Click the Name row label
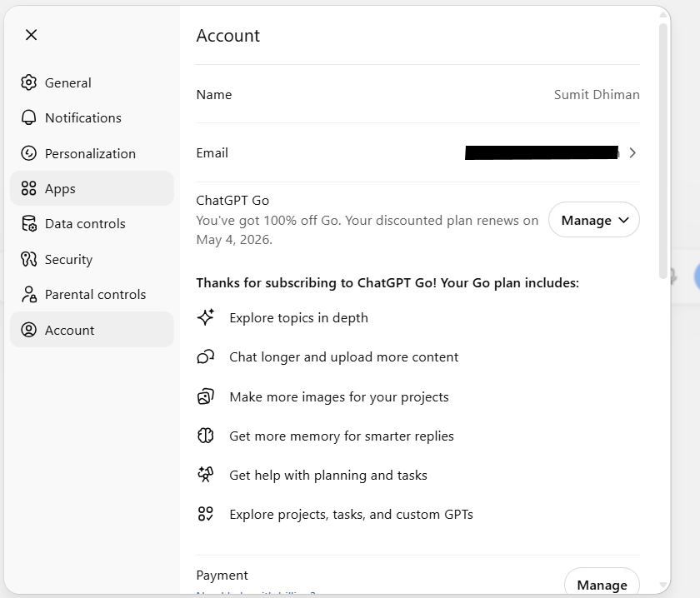The image size is (700, 598). click(x=214, y=95)
